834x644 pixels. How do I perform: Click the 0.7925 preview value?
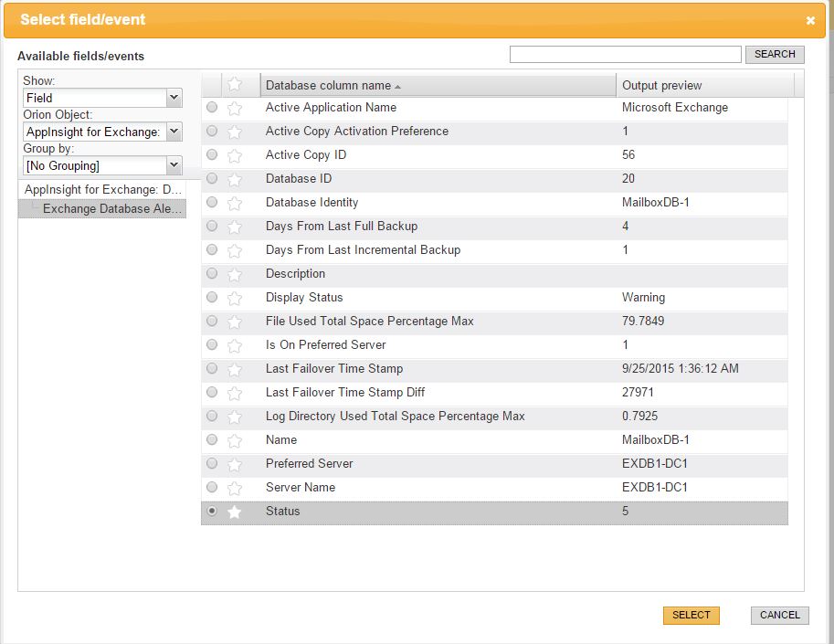[639, 416]
